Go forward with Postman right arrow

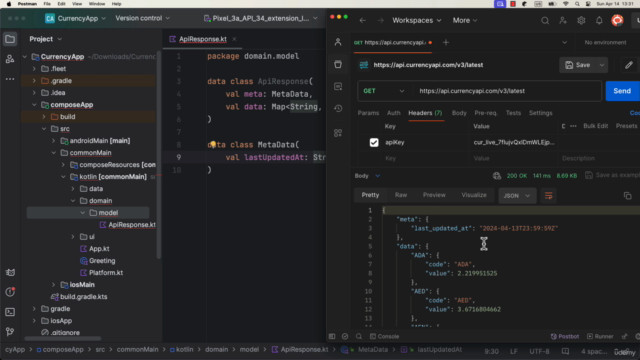coord(380,20)
